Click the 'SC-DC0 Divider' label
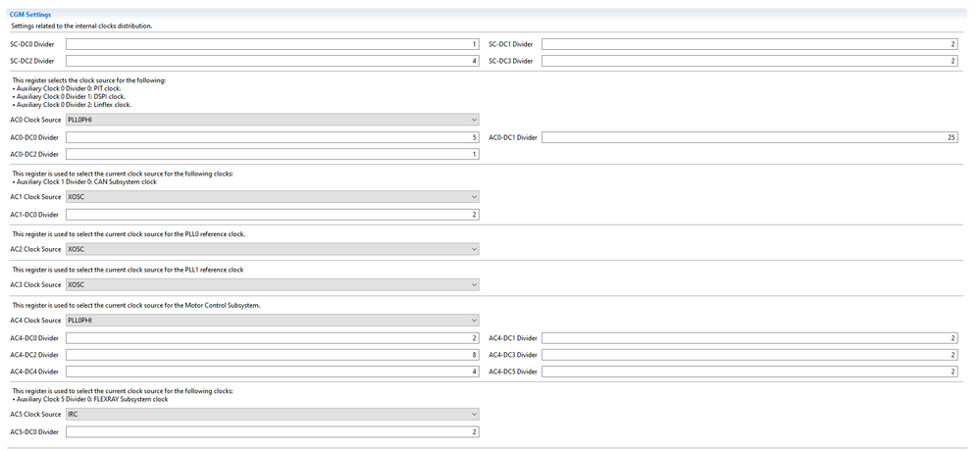 [x=32, y=44]
